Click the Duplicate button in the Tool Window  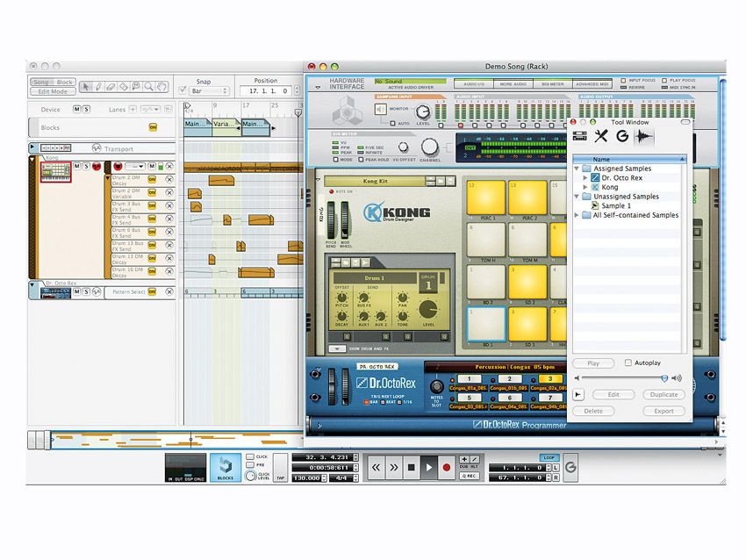(664, 394)
